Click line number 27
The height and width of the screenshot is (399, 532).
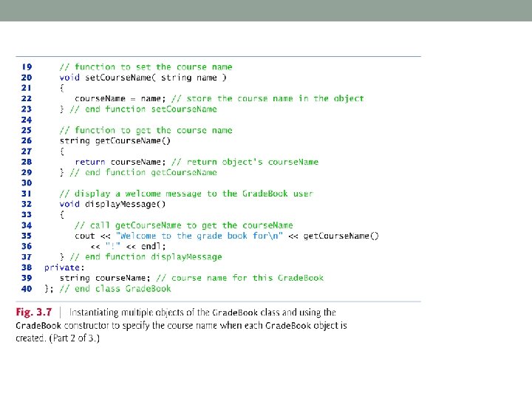(27, 151)
